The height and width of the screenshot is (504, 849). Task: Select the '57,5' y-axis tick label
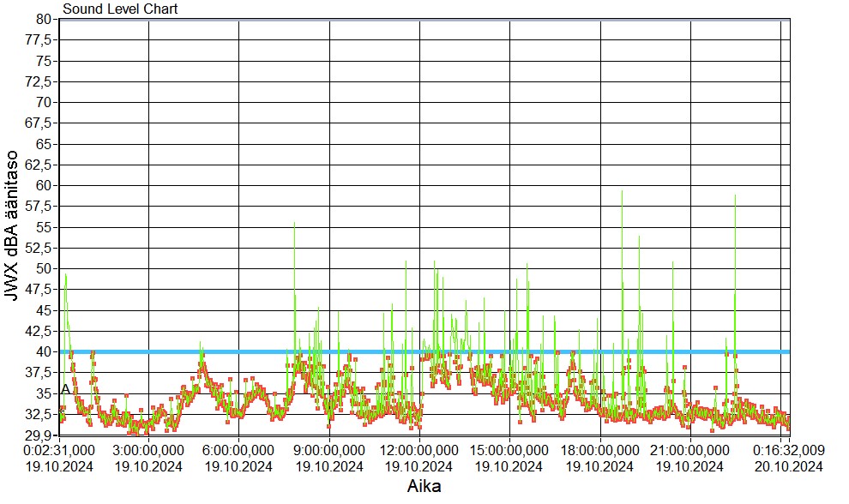point(39,207)
